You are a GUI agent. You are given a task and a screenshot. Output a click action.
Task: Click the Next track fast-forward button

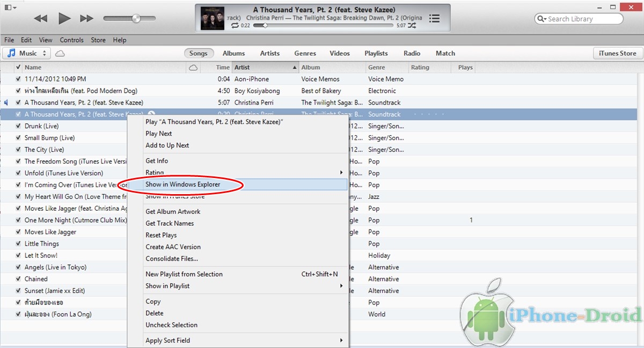87,18
